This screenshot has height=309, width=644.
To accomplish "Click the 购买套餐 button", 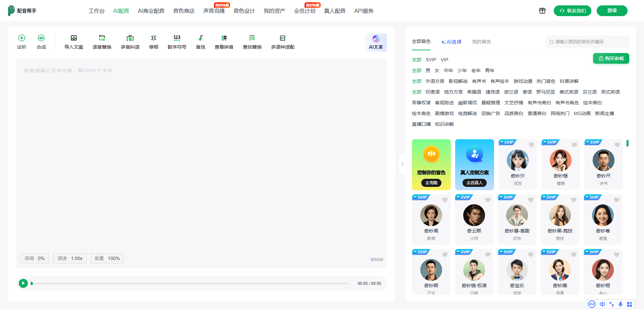I will [611, 58].
